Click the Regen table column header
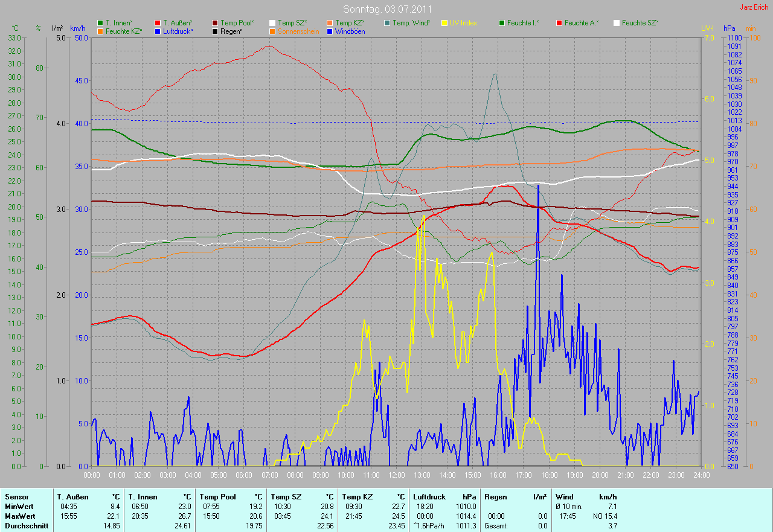Image resolution: width=773 pixels, height=532 pixels. (x=496, y=497)
